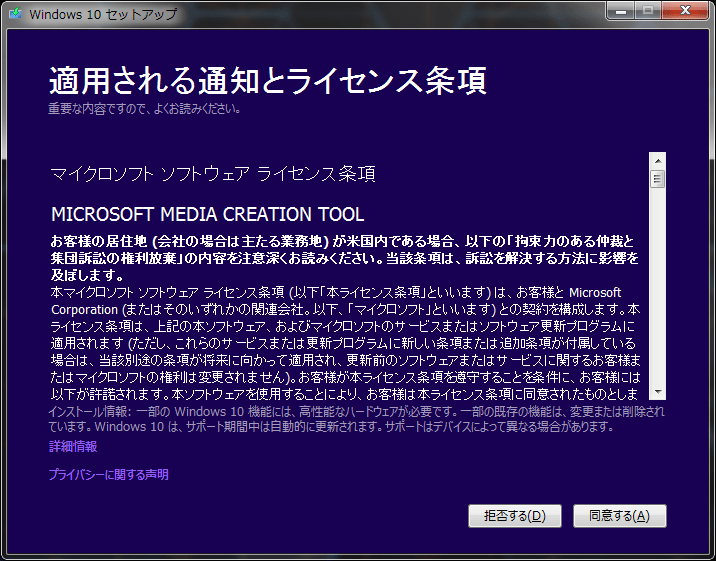Click the 重要な内容ですので、よくお読みください subtitle
716x561 pixels.
[145, 109]
